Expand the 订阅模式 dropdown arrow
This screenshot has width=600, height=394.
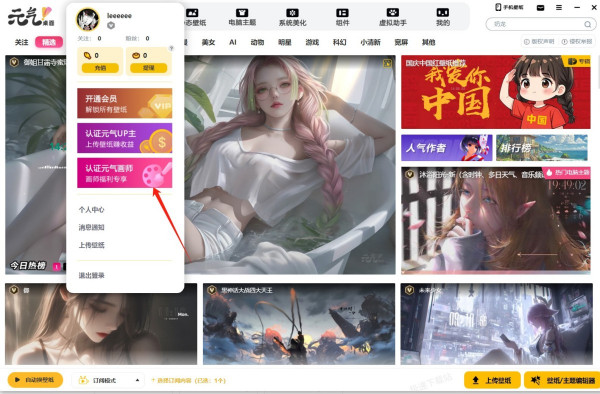pyautogui.click(x=137, y=380)
